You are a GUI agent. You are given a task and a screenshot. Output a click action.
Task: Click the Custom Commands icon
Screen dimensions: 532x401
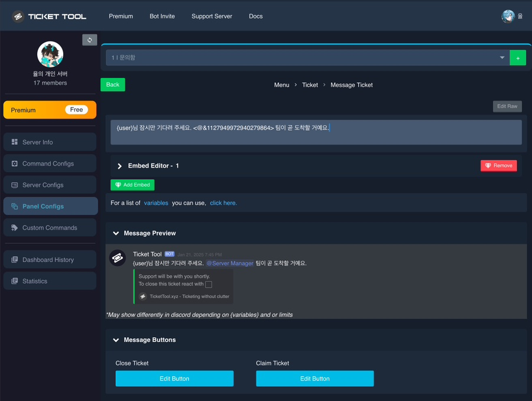15,228
